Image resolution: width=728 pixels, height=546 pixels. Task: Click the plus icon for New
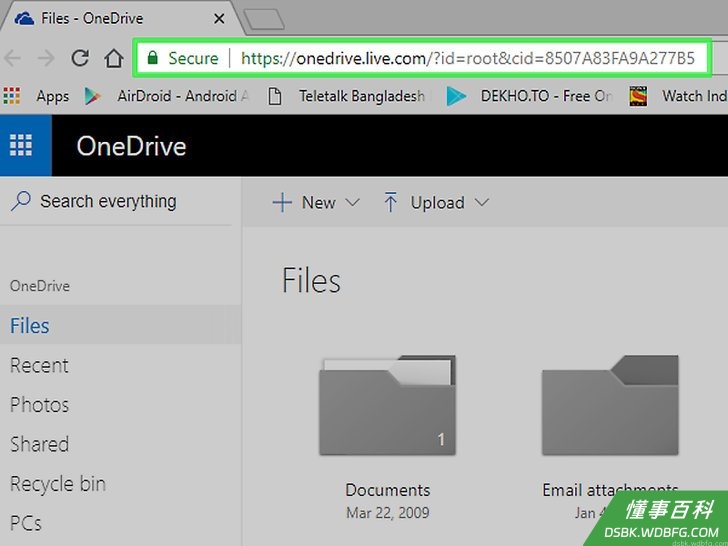pyautogui.click(x=282, y=202)
